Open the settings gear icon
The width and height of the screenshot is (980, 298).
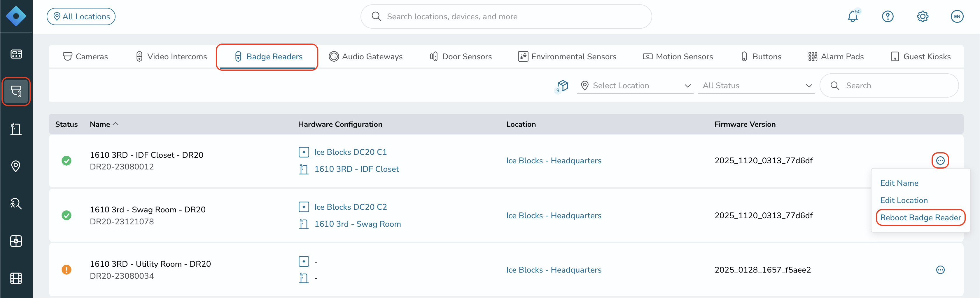click(923, 16)
